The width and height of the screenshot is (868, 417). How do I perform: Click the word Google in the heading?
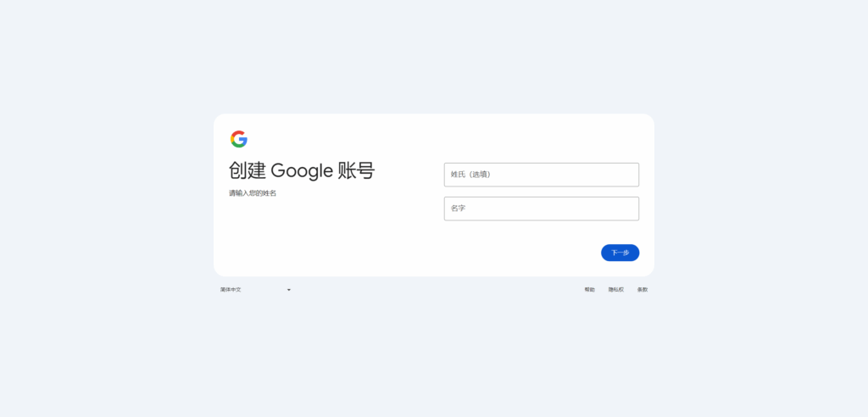[x=302, y=171]
